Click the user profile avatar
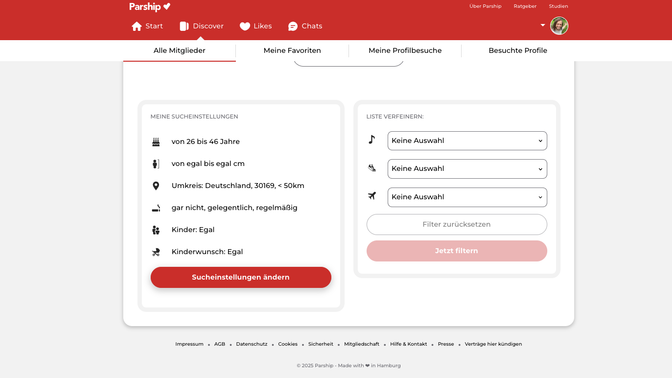This screenshot has width=672, height=378. (559, 26)
